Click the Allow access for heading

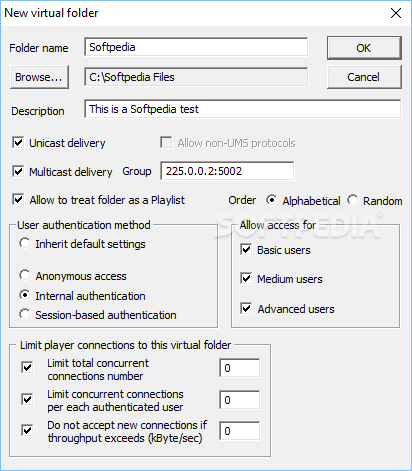click(x=278, y=225)
